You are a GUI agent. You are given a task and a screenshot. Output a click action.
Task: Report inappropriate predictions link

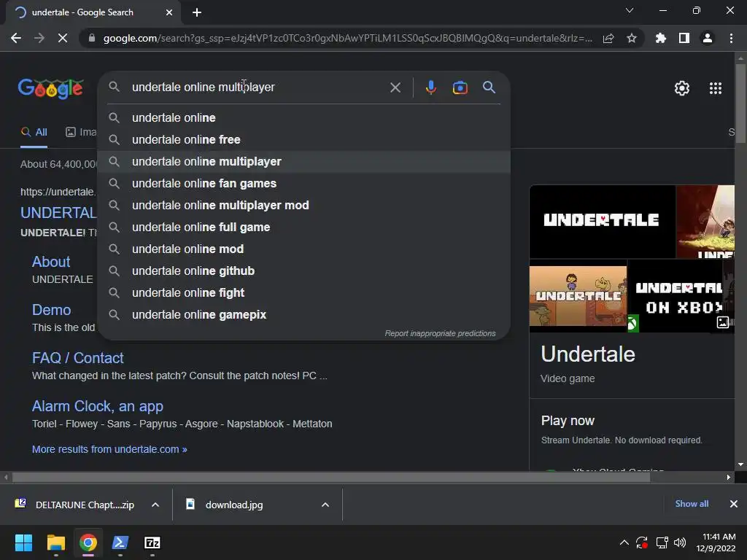[440, 333]
